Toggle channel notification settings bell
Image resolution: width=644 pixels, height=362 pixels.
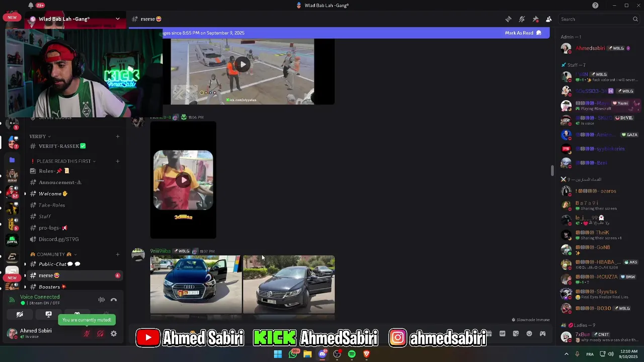pyautogui.click(x=522, y=19)
